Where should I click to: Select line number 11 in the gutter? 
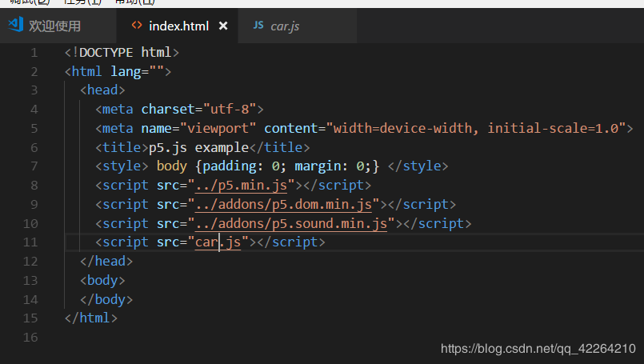click(x=30, y=242)
